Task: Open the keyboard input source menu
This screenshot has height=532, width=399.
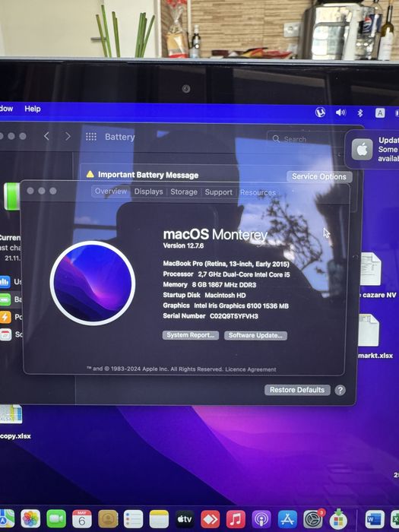Action: (380, 113)
